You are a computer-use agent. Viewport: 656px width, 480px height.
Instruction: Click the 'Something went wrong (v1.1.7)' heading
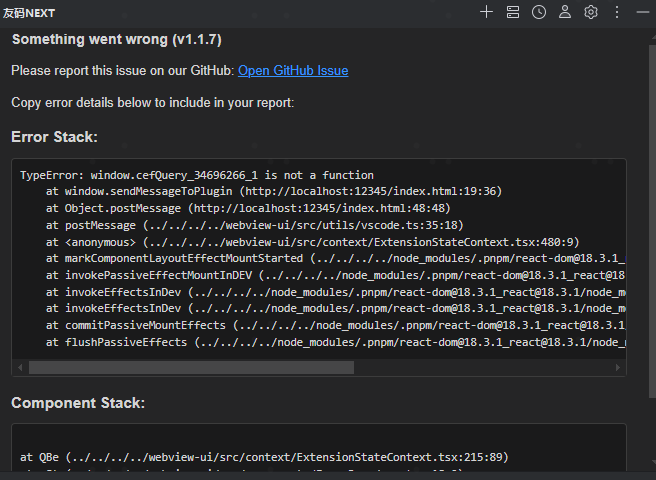[x=116, y=40]
